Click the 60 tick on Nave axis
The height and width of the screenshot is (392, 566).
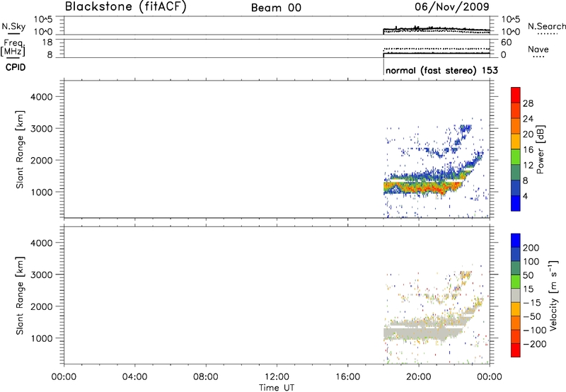(506, 42)
